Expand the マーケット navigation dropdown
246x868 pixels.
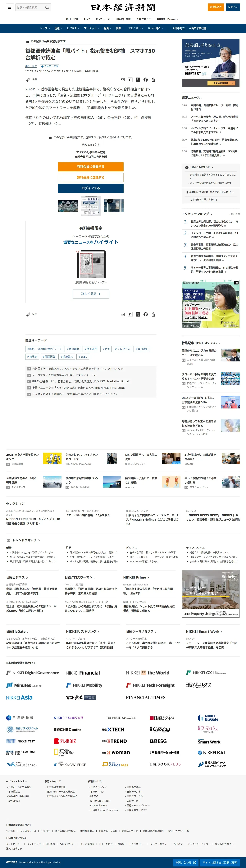click(92, 28)
